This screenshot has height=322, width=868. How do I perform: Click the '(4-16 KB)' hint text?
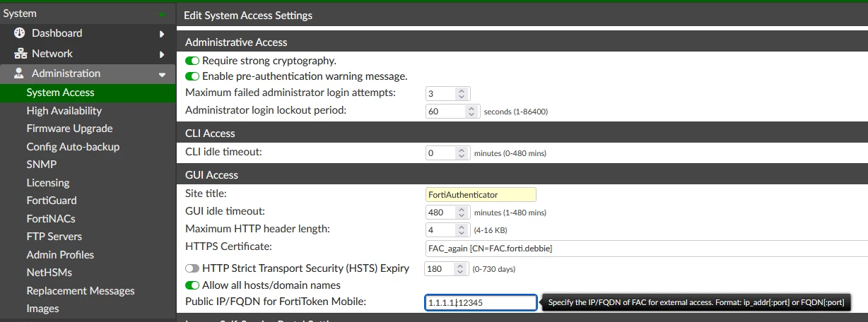491,230
